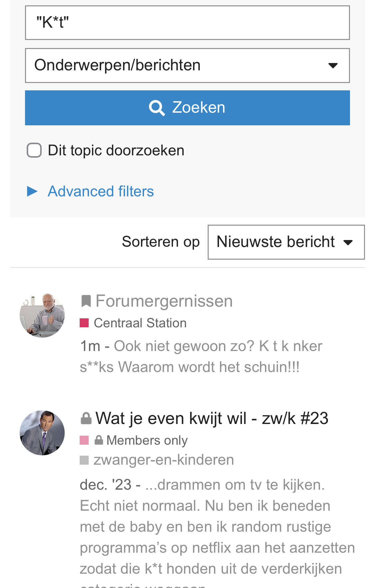
Task: Click the pink Members only category square
Action: 84,440
